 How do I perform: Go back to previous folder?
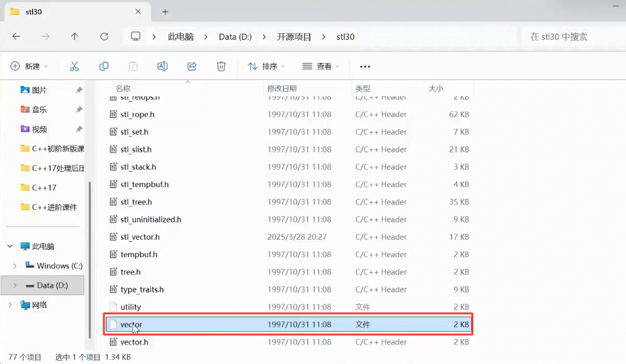pos(16,37)
